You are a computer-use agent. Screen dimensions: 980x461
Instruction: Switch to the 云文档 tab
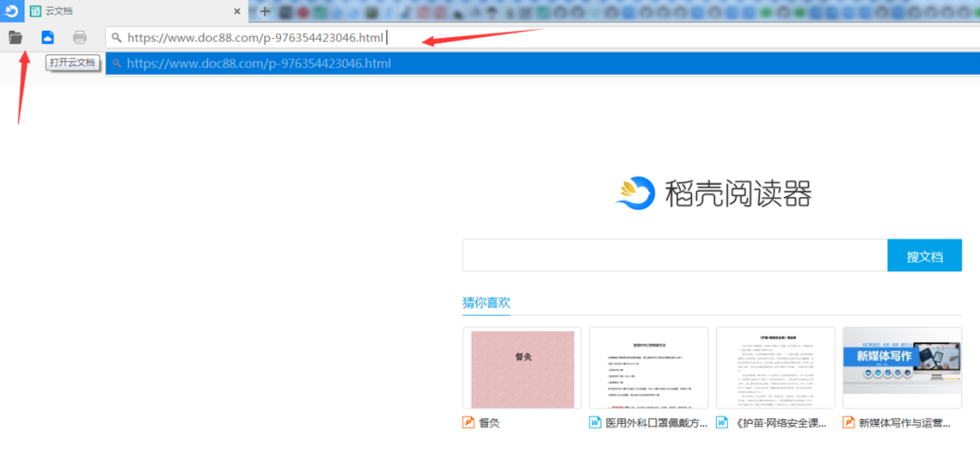click(x=134, y=11)
